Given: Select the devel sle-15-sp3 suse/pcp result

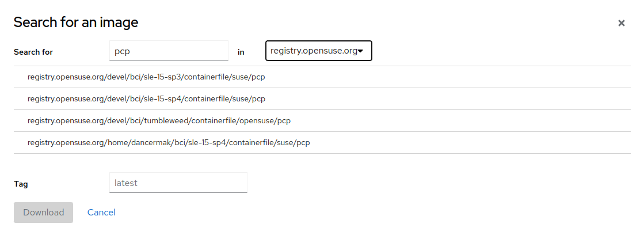Looking at the screenshot, I should click(x=146, y=77).
